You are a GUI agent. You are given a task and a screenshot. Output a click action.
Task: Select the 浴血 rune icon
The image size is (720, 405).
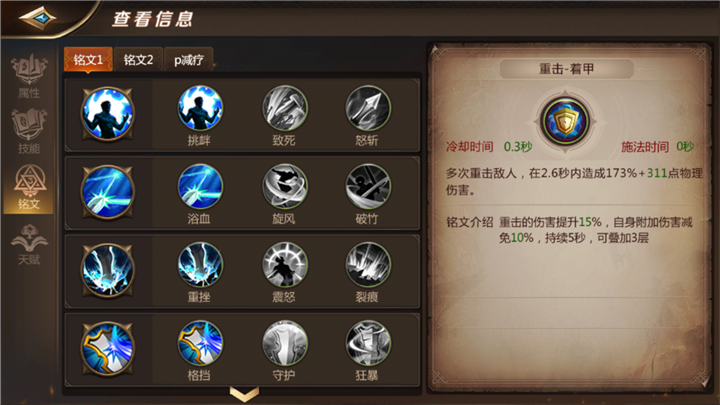pyautogui.click(x=200, y=186)
